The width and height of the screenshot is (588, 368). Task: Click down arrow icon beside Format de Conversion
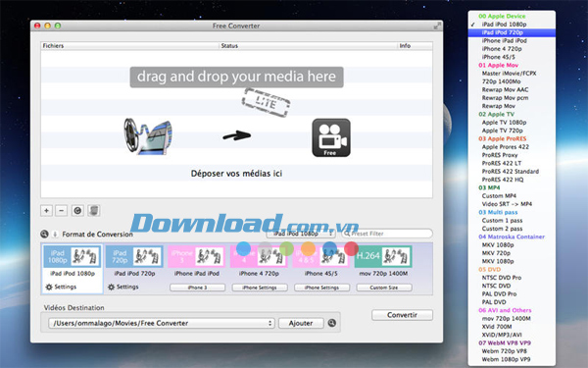point(55,235)
